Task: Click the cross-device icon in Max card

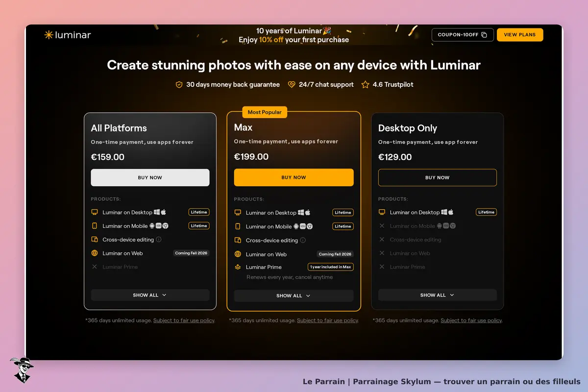Action: tap(238, 240)
